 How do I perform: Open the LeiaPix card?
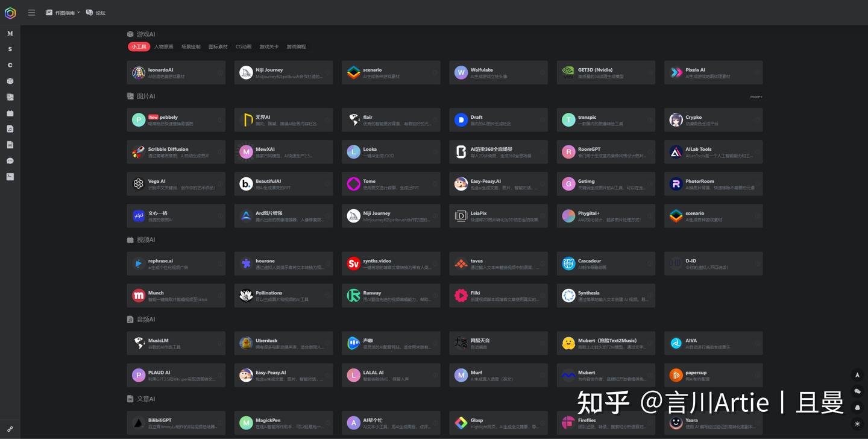click(498, 216)
